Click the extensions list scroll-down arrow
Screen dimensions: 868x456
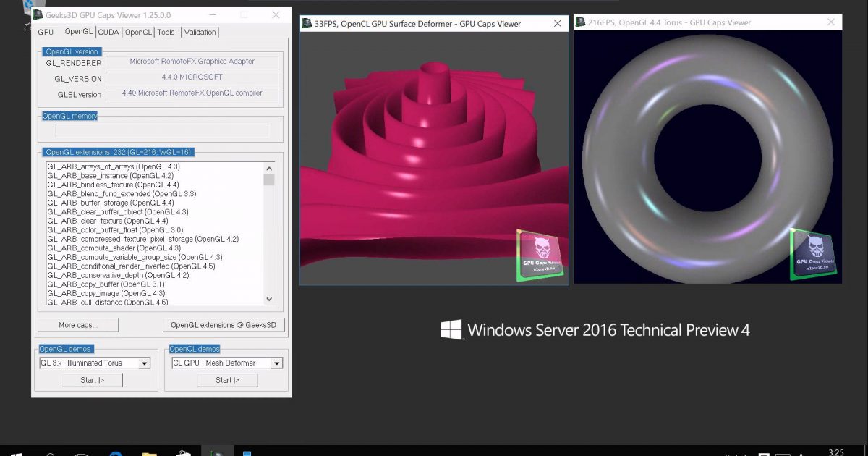[x=269, y=298]
